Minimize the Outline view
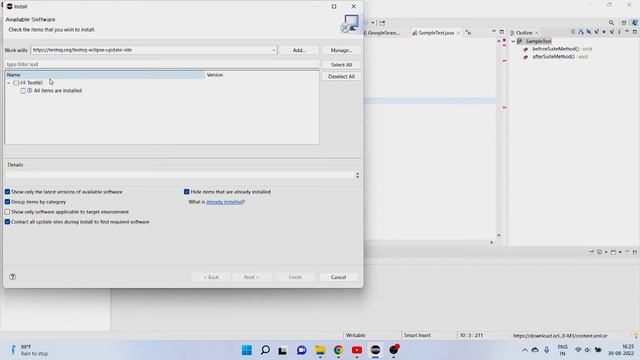Screen dimensions: 640x360 tap(627, 32)
